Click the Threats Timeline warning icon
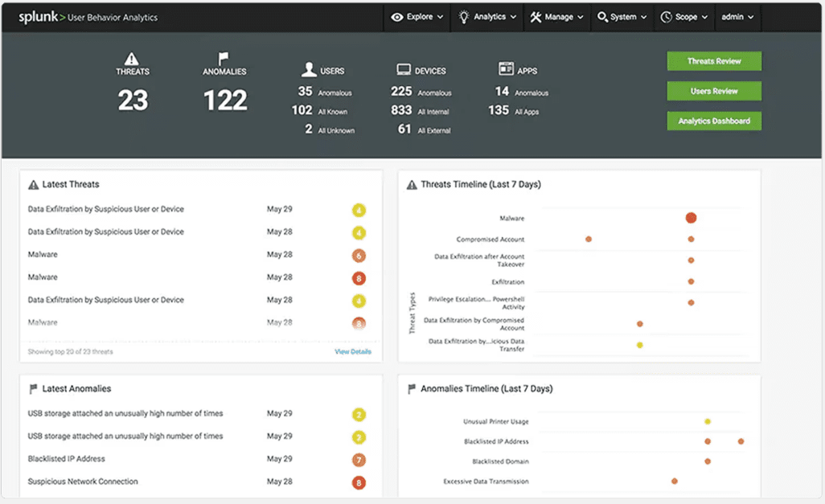The width and height of the screenshot is (825, 504). (410, 184)
